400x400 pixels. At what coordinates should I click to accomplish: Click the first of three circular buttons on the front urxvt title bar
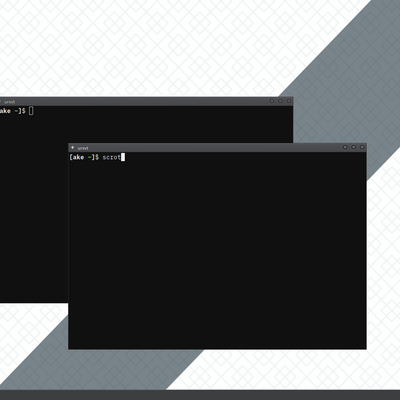345,147
